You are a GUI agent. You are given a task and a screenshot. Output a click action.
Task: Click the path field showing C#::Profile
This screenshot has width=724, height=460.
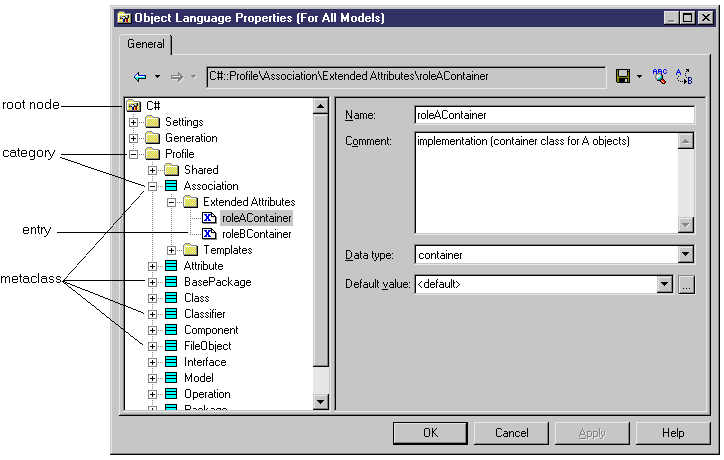tap(406, 77)
